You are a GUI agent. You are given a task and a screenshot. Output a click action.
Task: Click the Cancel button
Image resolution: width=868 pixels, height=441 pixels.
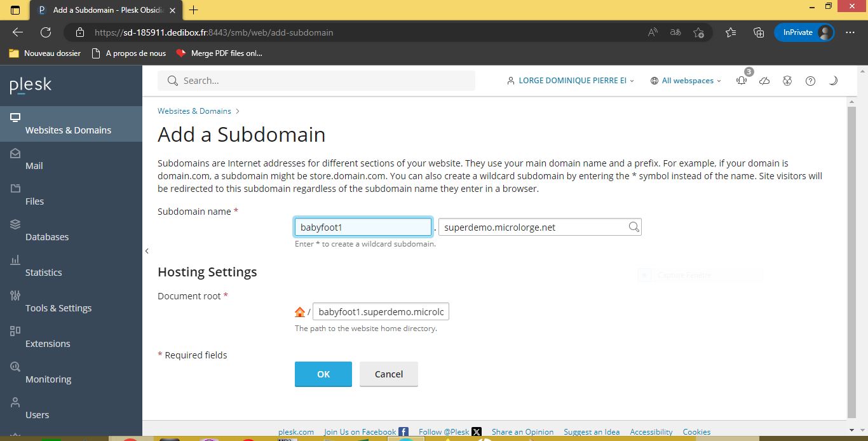click(x=389, y=374)
